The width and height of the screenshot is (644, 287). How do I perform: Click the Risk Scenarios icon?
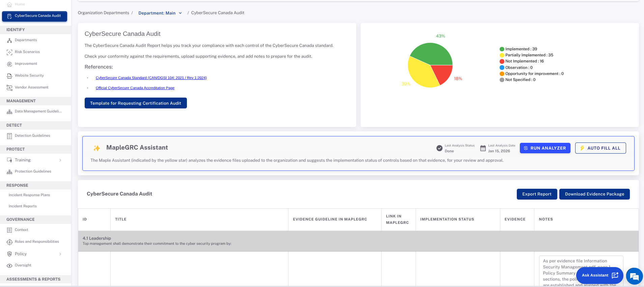point(9,52)
